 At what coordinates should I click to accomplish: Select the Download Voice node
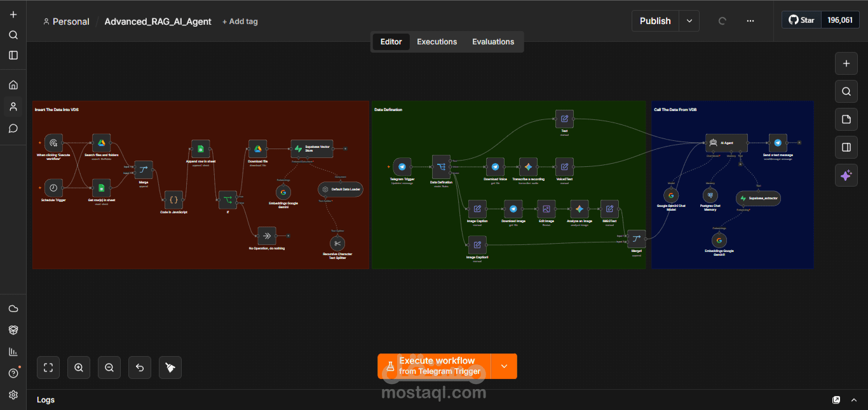pyautogui.click(x=495, y=167)
